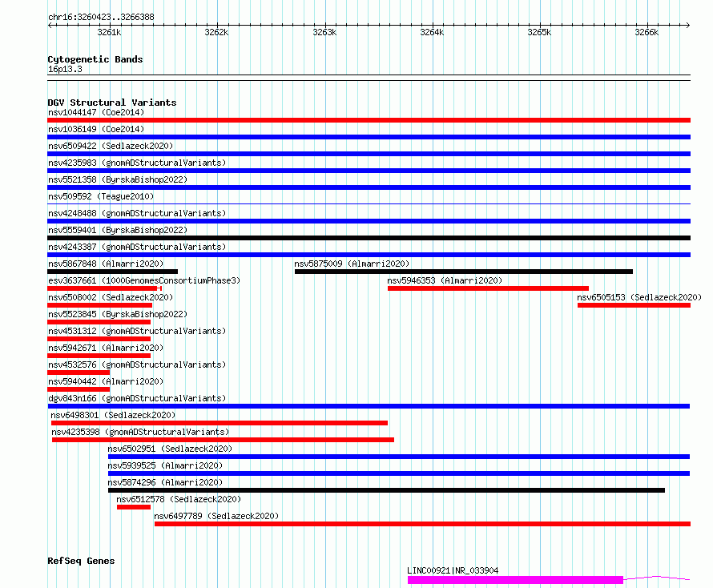This screenshot has width=713, height=588.
Task: Select the nsv1036149 (Coe2014) variant label
Action: pos(96,129)
